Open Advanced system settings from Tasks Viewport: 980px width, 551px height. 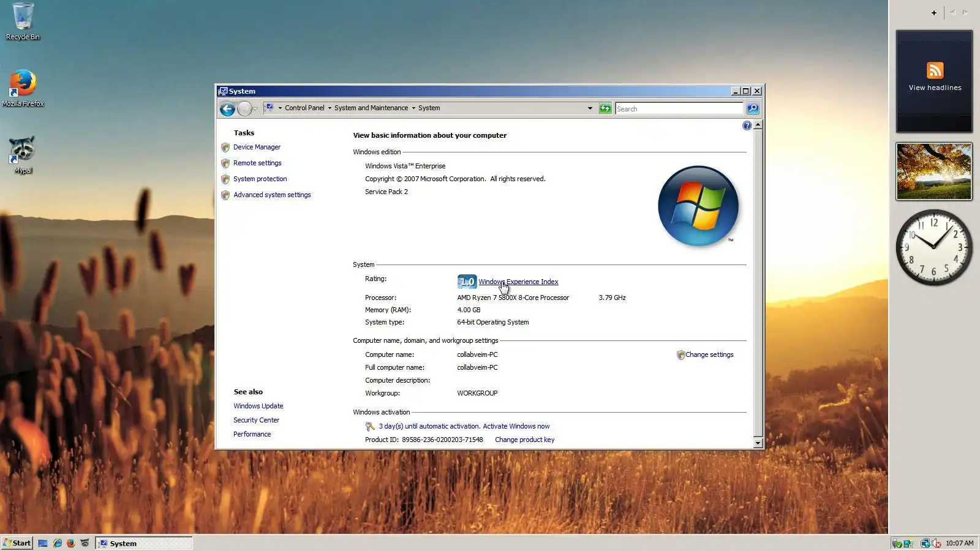point(272,195)
